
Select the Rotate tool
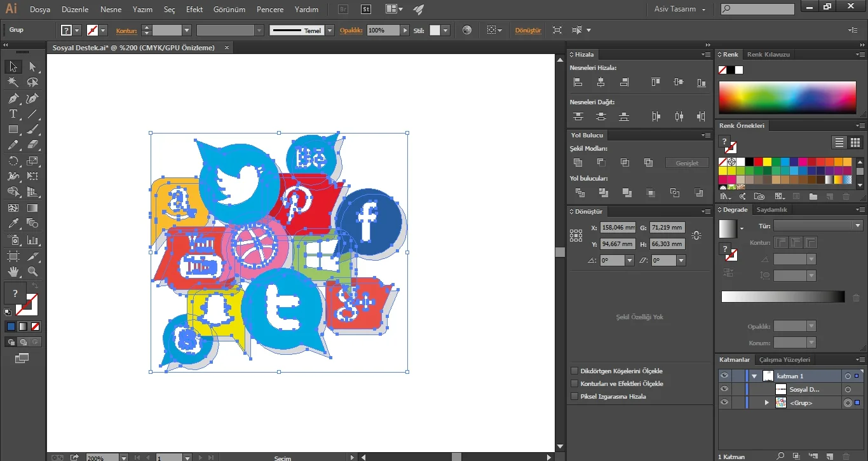pyautogui.click(x=13, y=161)
